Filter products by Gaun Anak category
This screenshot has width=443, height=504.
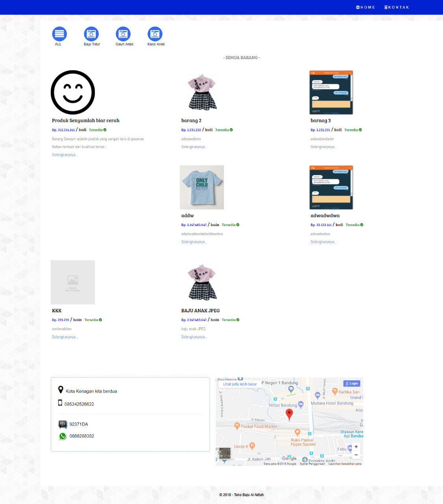(123, 33)
